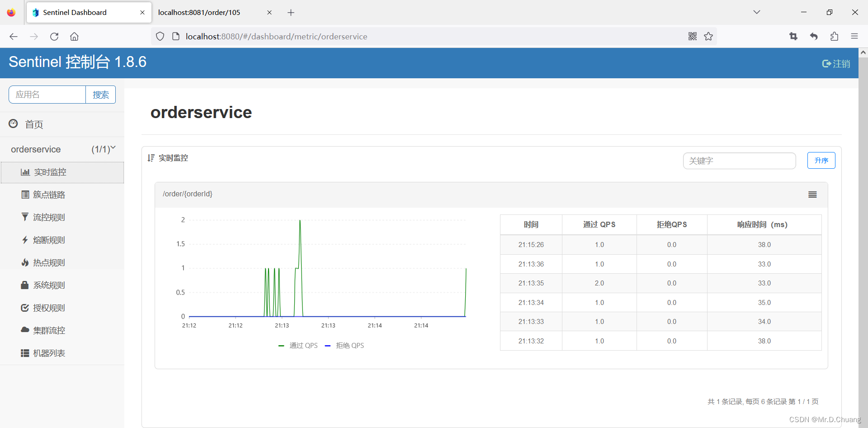Select the 21:13:32 time cell
This screenshot has height=428, width=868.
click(x=531, y=341)
